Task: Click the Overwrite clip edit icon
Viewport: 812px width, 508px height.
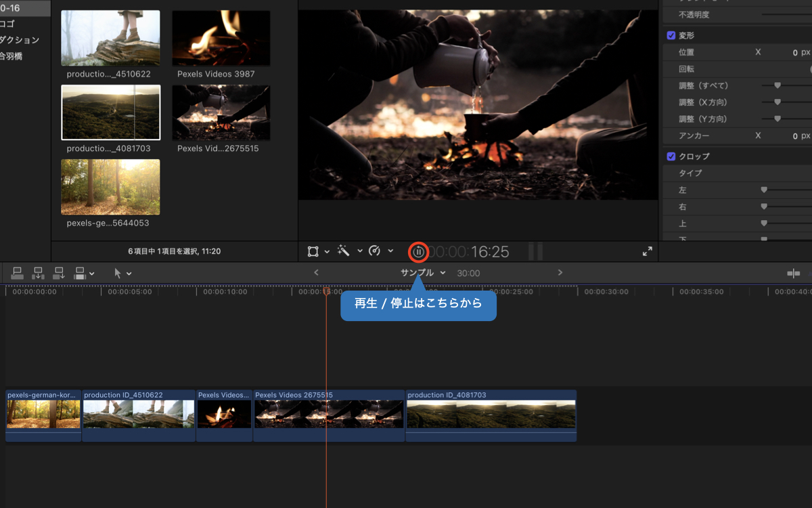Action: pyautogui.click(x=80, y=273)
